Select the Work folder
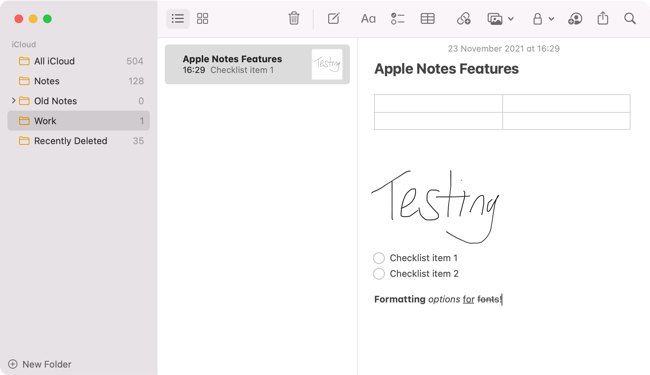This screenshot has height=375, width=650. coord(78,121)
